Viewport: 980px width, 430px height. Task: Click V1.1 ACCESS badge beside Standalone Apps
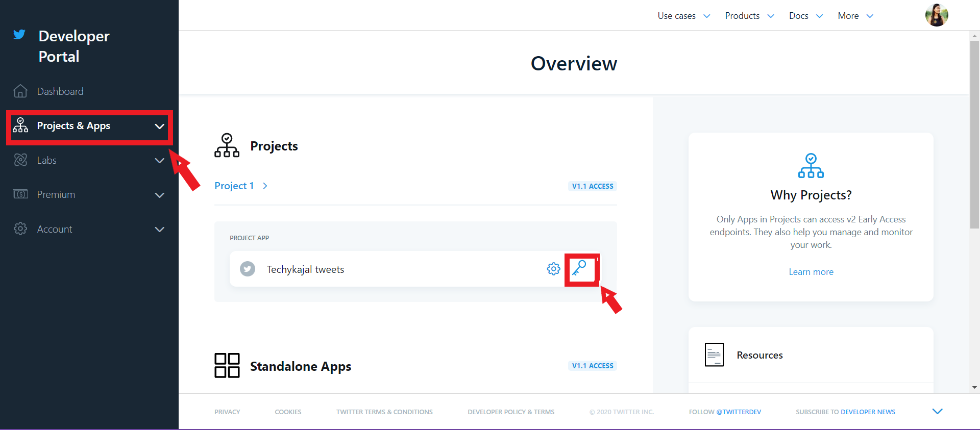pyautogui.click(x=593, y=366)
